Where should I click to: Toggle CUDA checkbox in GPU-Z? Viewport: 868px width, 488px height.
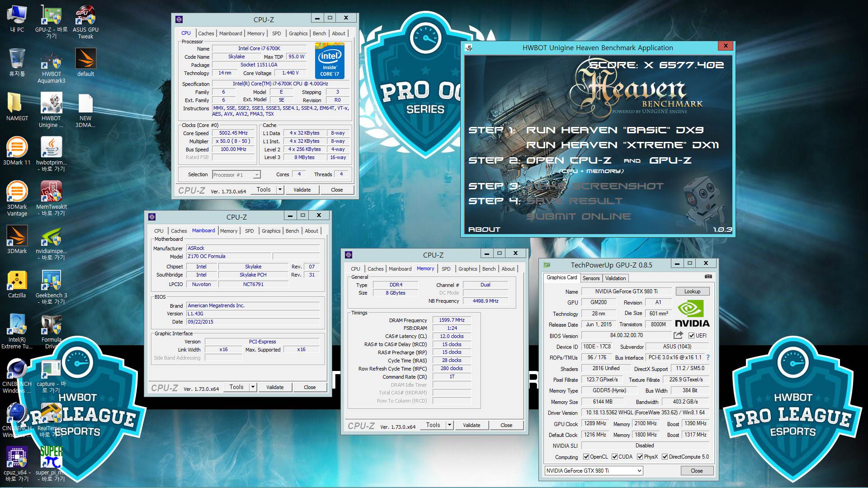pos(614,457)
